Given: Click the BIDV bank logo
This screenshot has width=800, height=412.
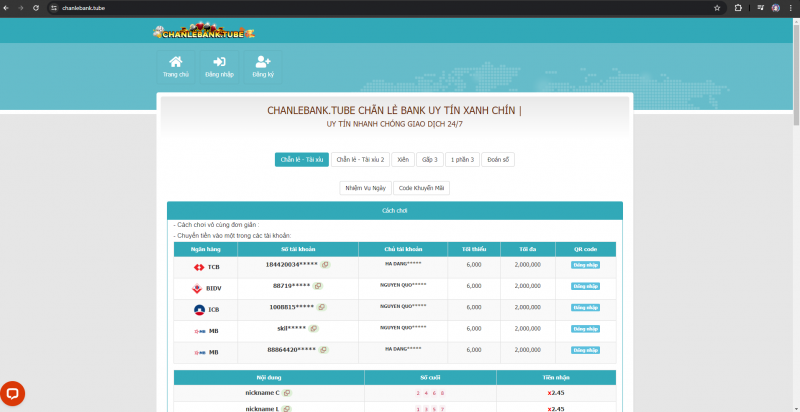Looking at the screenshot, I should pos(197,289).
